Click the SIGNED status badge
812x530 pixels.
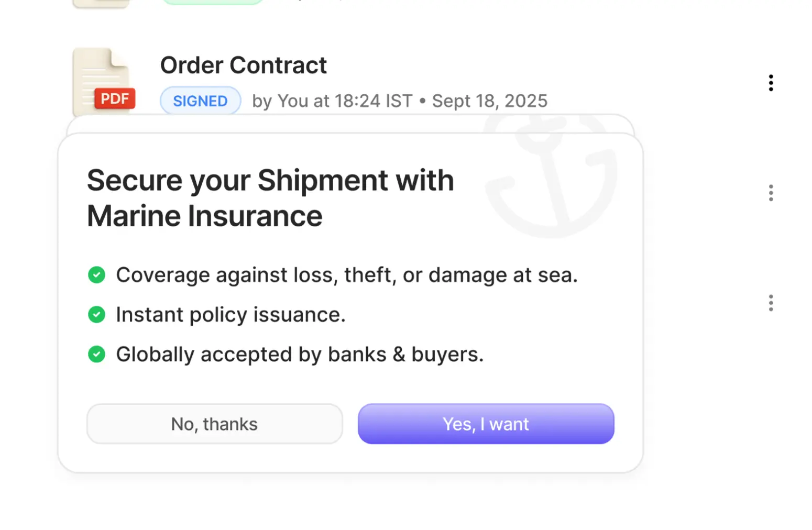[200, 101]
